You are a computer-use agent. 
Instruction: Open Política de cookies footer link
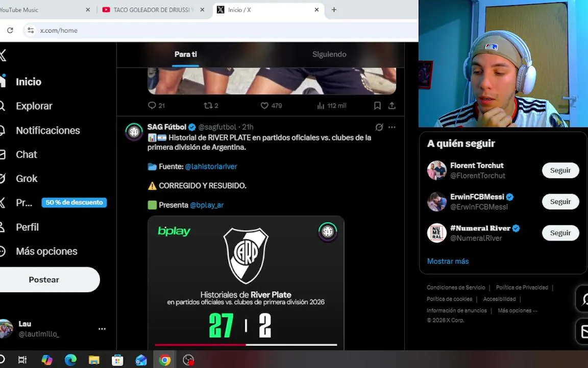click(x=449, y=299)
